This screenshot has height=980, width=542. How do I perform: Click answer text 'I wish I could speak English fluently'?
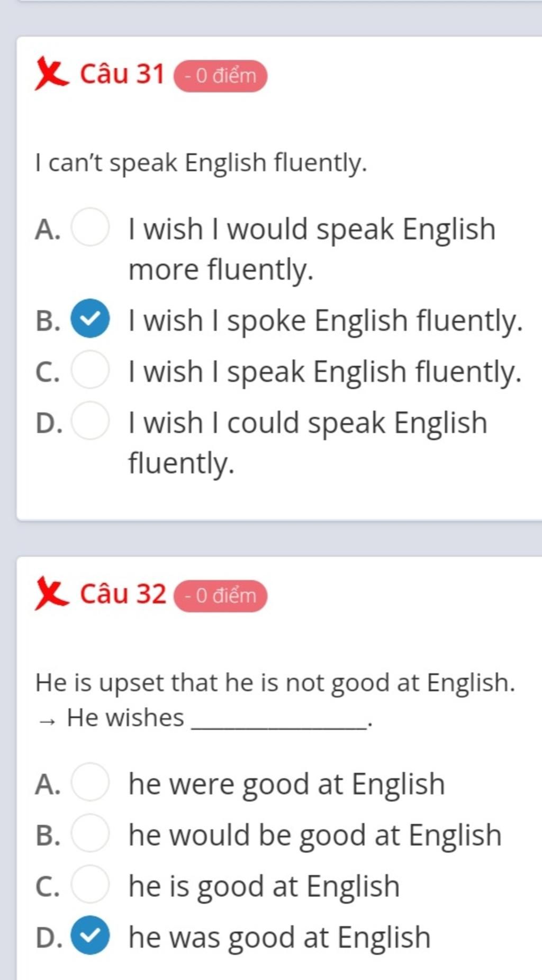click(308, 443)
